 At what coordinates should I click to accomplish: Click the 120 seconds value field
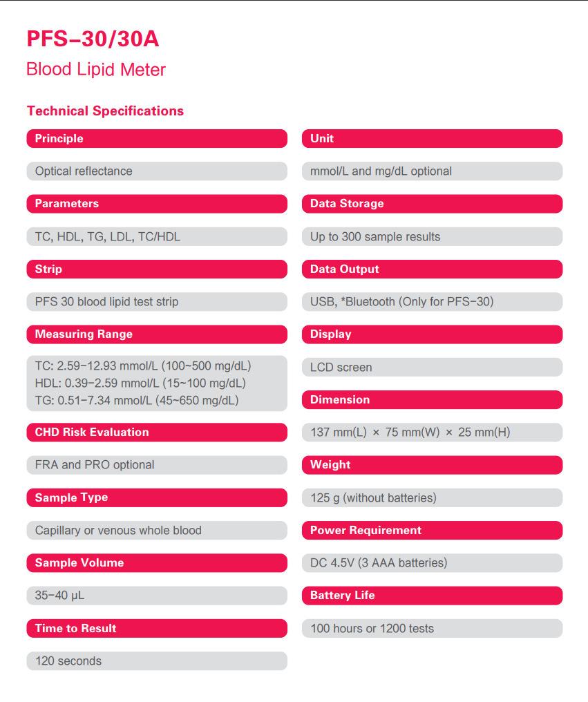[156, 661]
